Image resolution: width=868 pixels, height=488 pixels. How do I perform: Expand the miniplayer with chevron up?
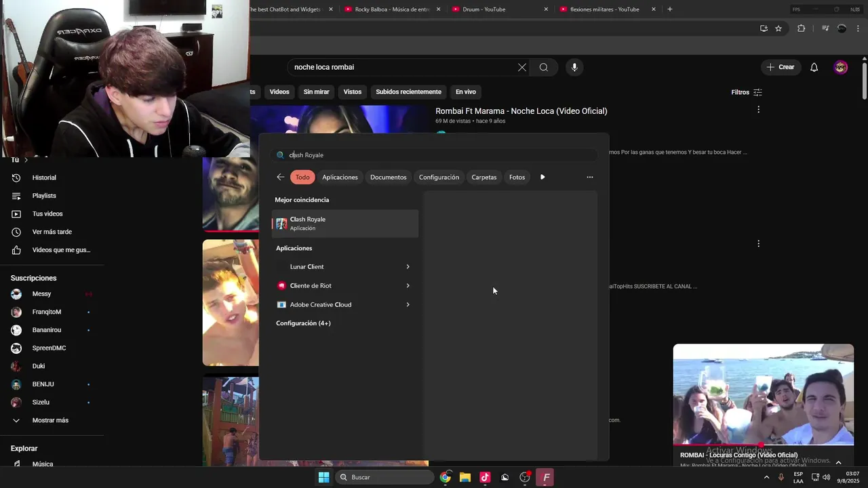click(x=839, y=463)
